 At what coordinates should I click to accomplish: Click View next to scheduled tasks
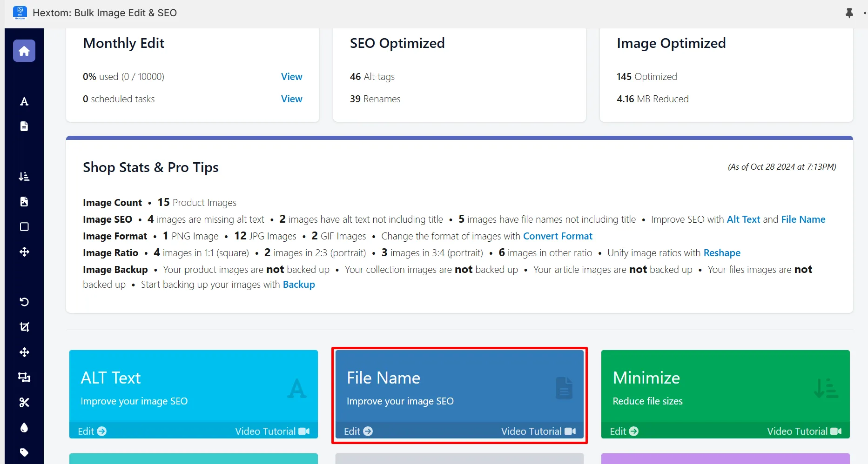(x=292, y=99)
